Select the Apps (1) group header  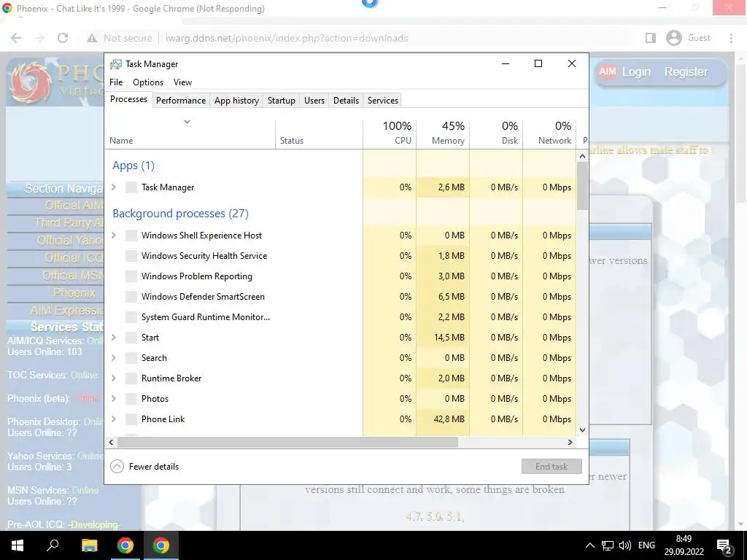tap(133, 166)
